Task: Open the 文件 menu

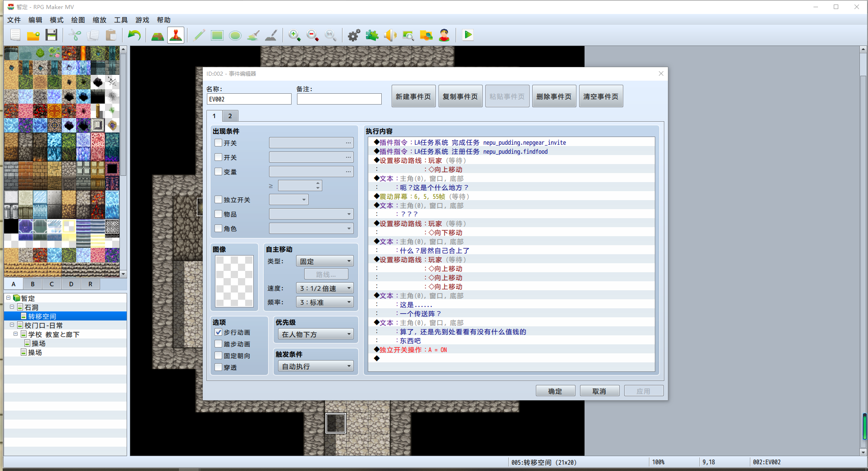Action: click(14, 20)
